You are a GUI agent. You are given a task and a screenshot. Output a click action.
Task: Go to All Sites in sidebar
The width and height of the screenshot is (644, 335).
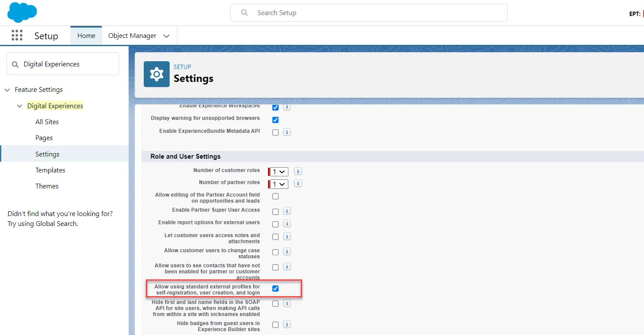[x=47, y=122]
